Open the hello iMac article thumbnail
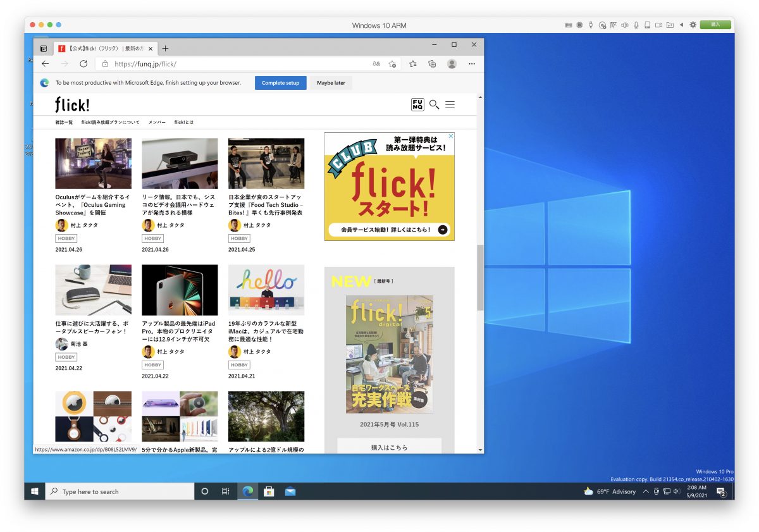This screenshot has width=759, height=532. pyautogui.click(x=266, y=290)
